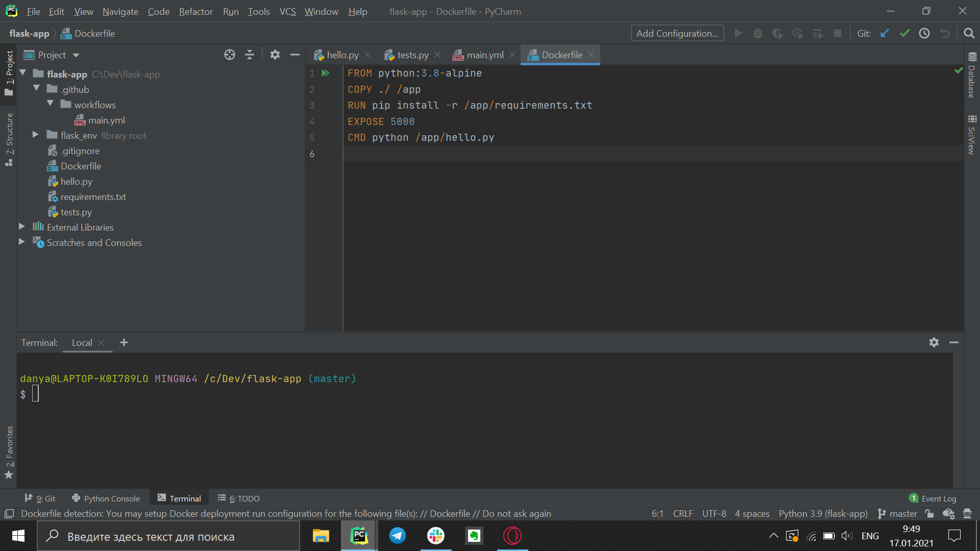980x551 pixels.
Task: Add new terminal session with plus icon
Action: click(x=124, y=342)
